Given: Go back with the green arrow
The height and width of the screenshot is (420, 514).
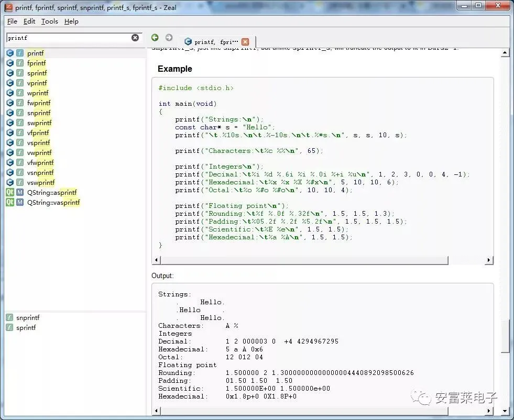Looking at the screenshot, I should tap(155, 38).
